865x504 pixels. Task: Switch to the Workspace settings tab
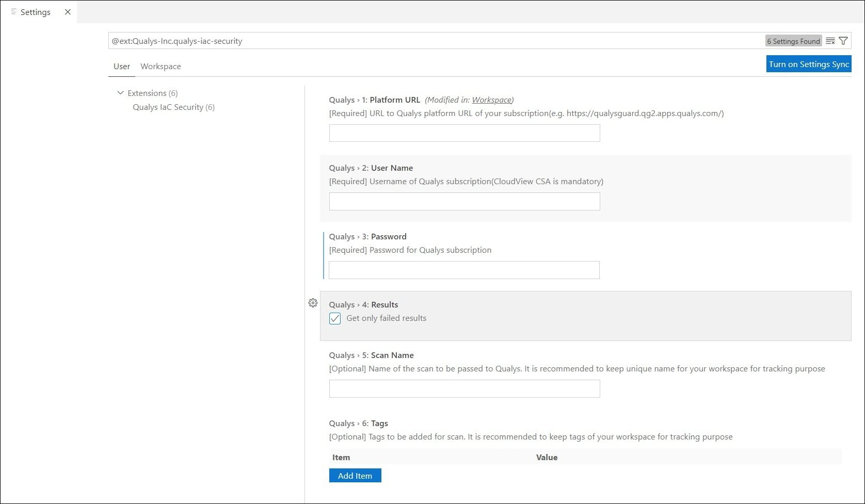(161, 66)
